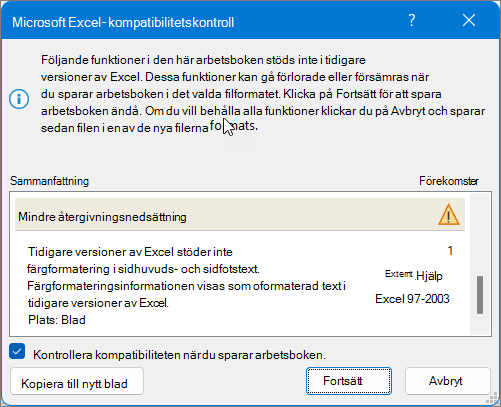501x407 pixels.
Task: Click the Sammanfattning label
Action: pyautogui.click(x=50, y=181)
